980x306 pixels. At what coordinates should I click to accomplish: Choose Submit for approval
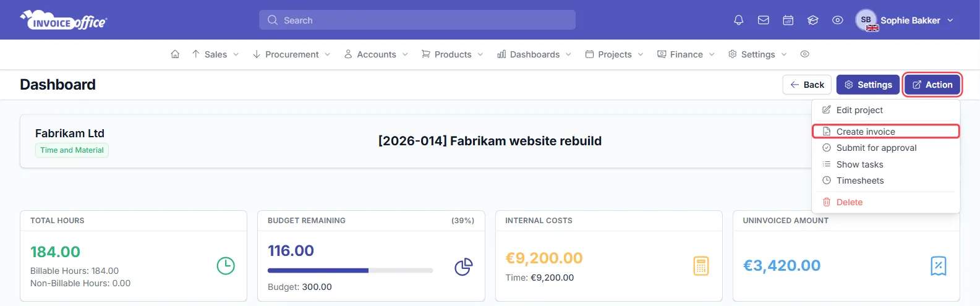[x=885, y=148]
